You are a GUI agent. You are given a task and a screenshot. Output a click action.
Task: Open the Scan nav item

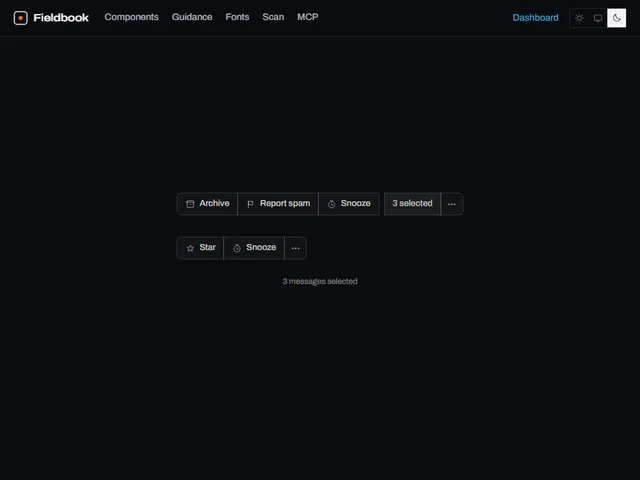273,17
